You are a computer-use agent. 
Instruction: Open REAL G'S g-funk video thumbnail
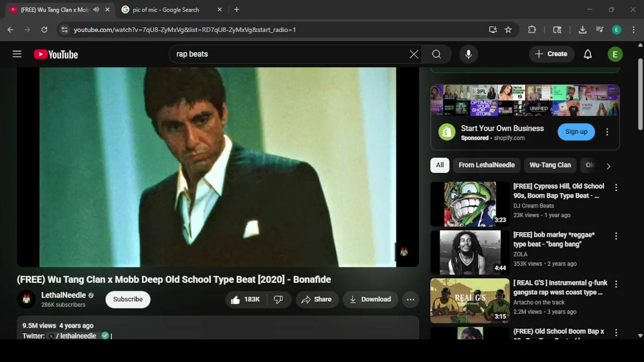point(470,301)
